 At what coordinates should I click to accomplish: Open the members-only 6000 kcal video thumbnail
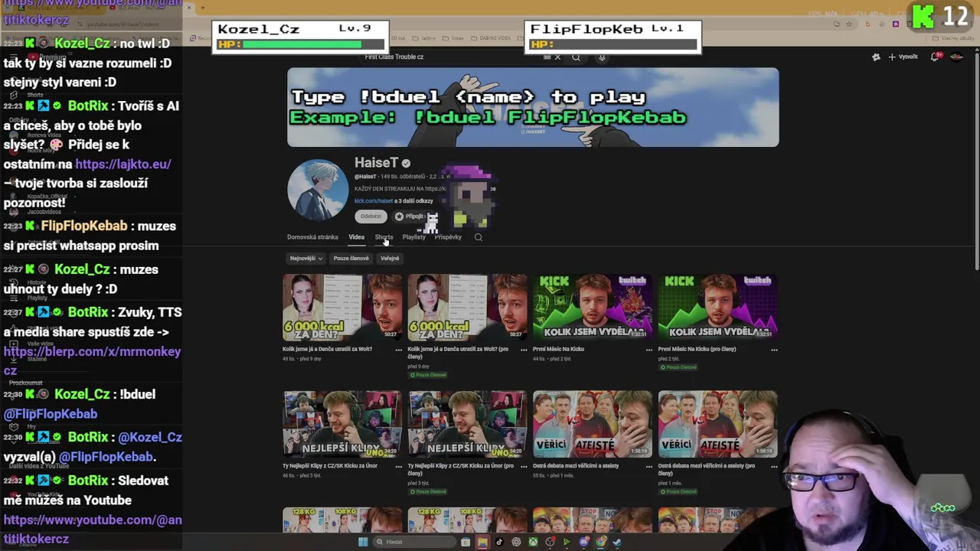467,307
